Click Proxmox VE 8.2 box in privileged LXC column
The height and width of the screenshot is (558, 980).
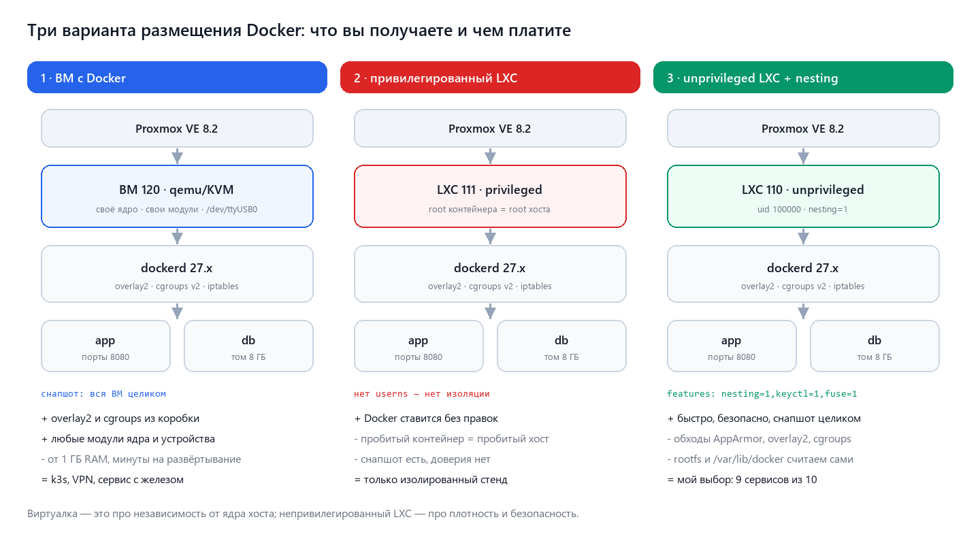click(x=490, y=128)
